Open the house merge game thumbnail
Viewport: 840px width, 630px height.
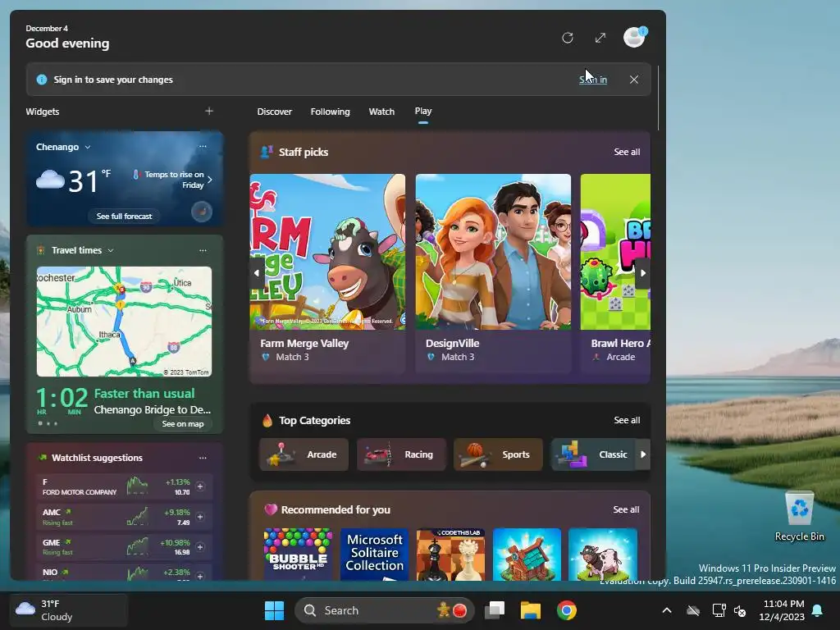527,555
